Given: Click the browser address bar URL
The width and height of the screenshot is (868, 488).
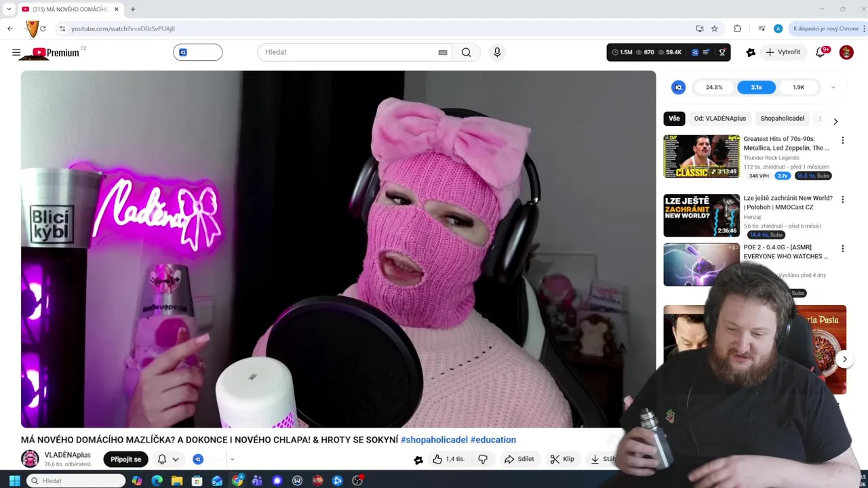Looking at the screenshot, I should 123,28.
